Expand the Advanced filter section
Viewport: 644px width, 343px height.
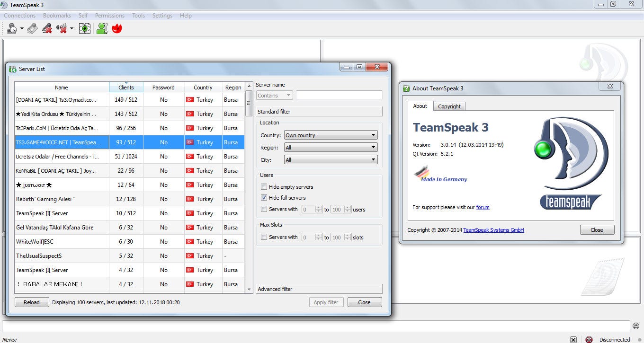click(319, 289)
